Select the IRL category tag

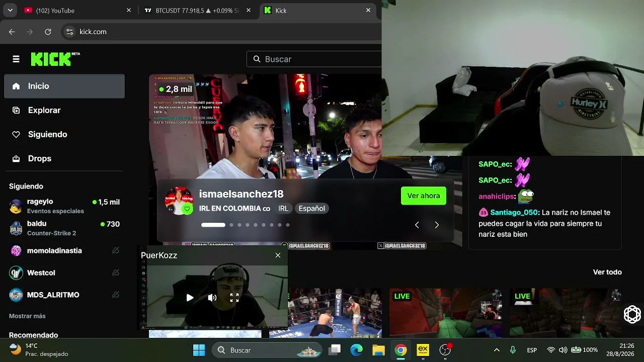pos(283,208)
